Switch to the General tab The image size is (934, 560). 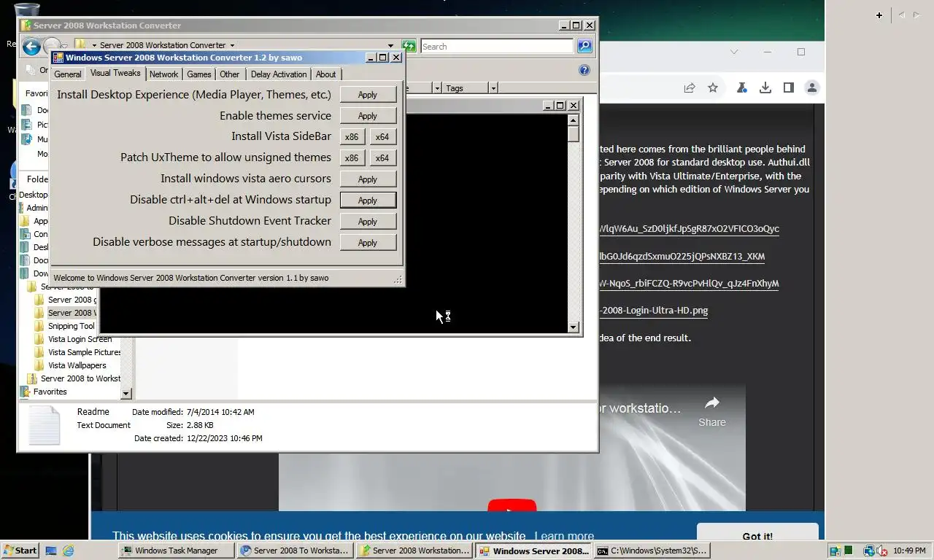click(x=68, y=74)
